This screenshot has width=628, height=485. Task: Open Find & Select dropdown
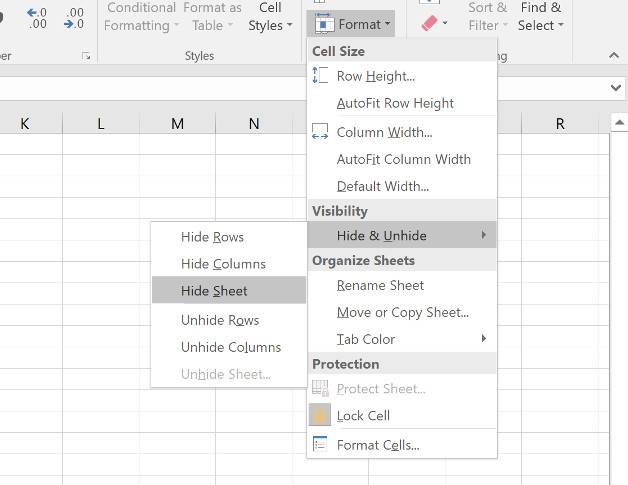tap(541, 17)
